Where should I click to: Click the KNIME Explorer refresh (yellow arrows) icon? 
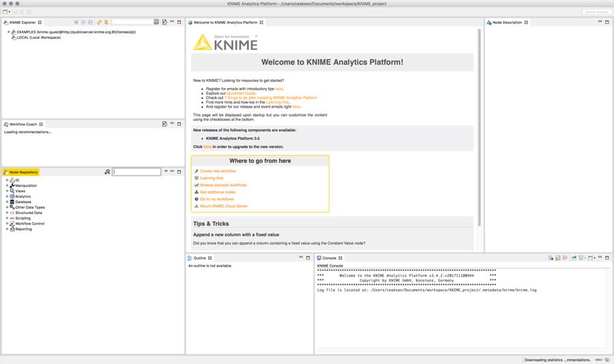click(99, 22)
